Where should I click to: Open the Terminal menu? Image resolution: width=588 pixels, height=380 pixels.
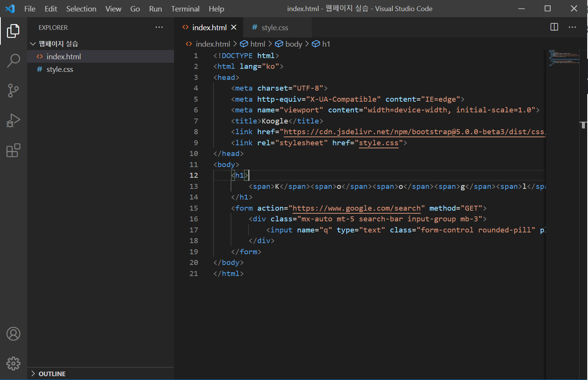pos(185,8)
